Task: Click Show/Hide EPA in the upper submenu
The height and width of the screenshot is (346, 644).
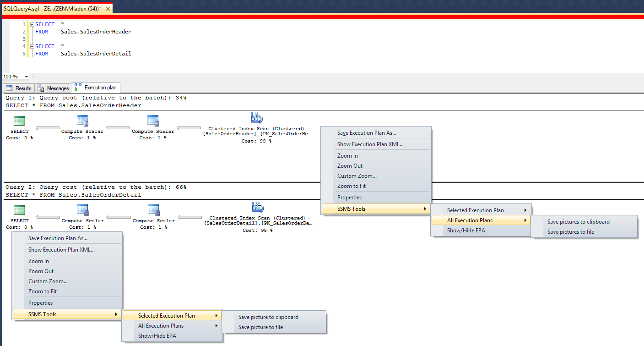Action: click(466, 231)
